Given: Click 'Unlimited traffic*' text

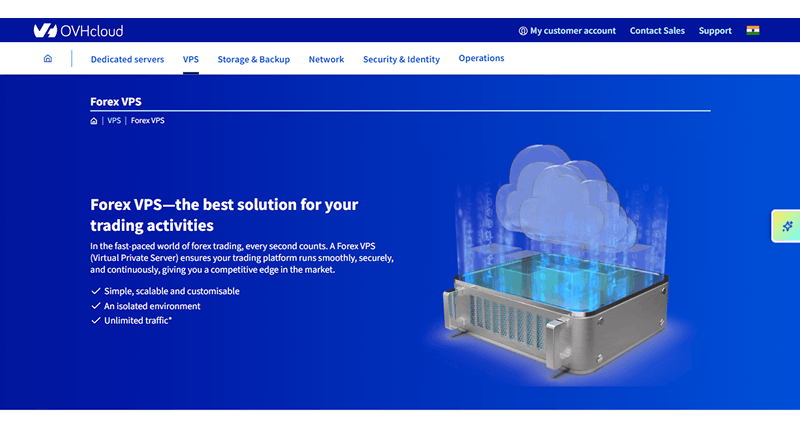Looking at the screenshot, I should pos(138,320).
